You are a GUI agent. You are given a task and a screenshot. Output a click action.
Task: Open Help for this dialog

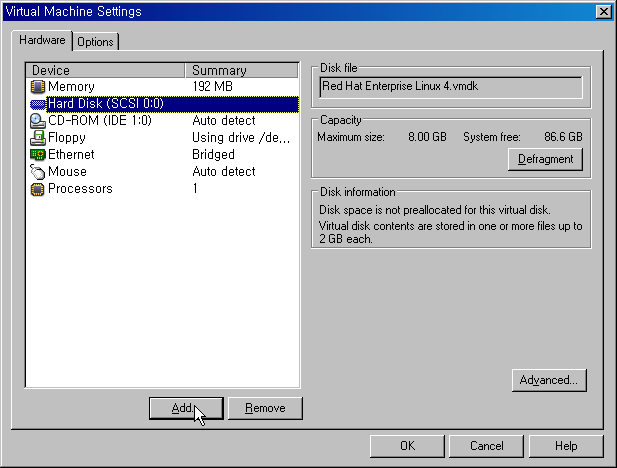(566, 446)
